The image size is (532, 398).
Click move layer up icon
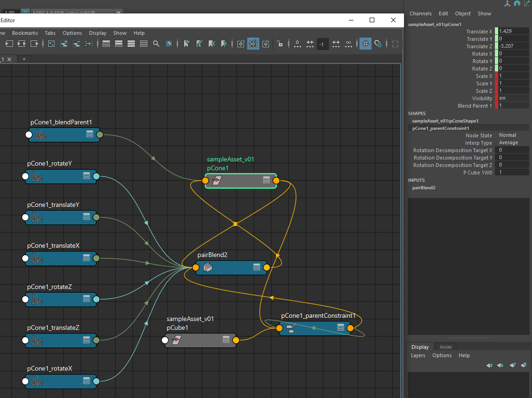tap(489, 366)
